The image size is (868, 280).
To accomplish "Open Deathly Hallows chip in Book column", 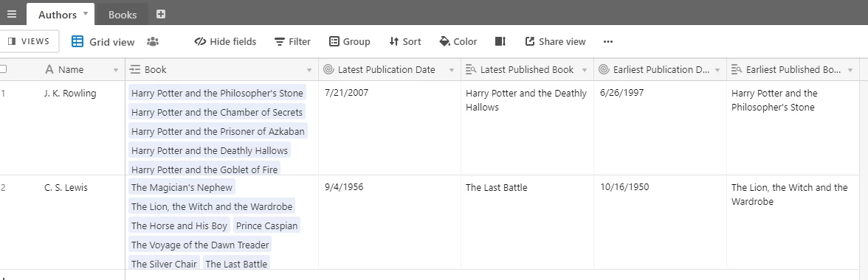I will pyautogui.click(x=210, y=150).
